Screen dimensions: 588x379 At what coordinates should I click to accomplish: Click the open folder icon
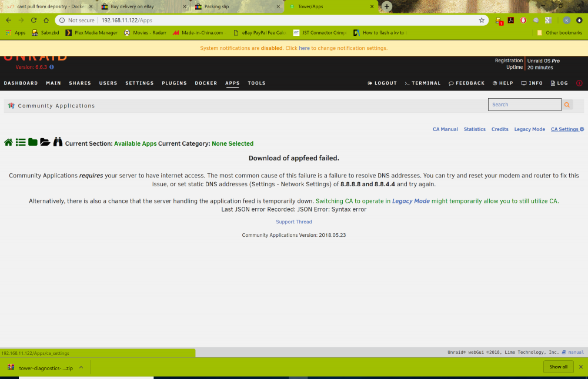(45, 142)
